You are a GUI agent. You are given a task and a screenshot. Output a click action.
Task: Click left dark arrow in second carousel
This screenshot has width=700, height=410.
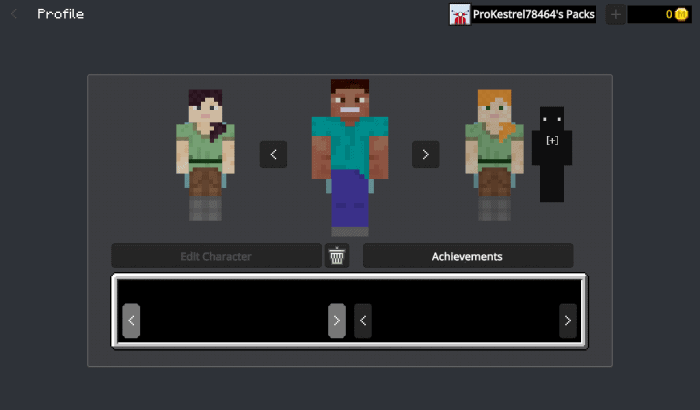pos(363,320)
